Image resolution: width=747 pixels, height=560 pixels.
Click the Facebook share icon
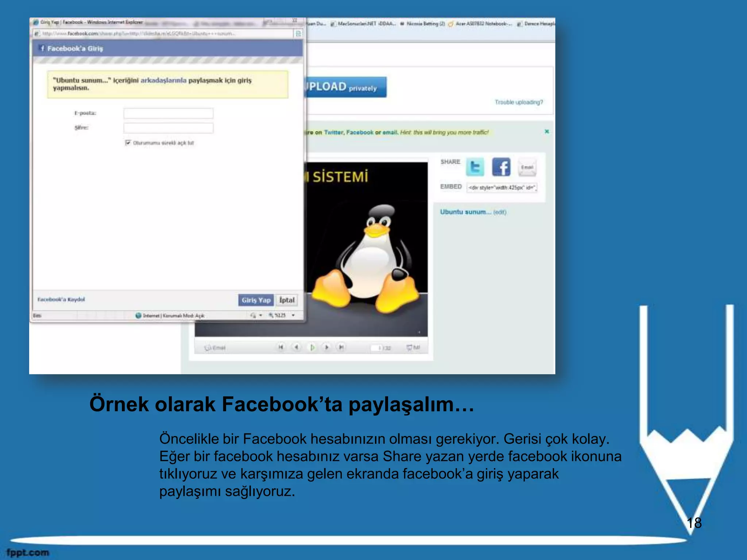click(501, 167)
